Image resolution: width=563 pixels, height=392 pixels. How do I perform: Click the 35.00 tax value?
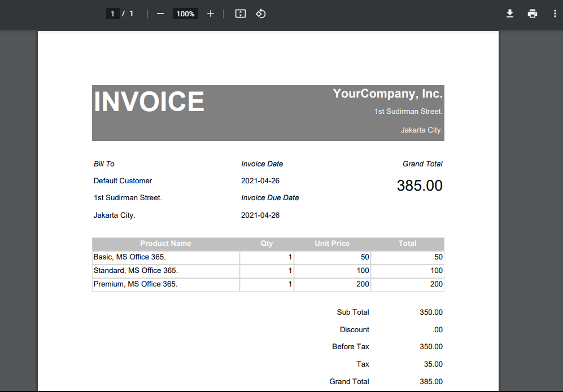tap(433, 364)
